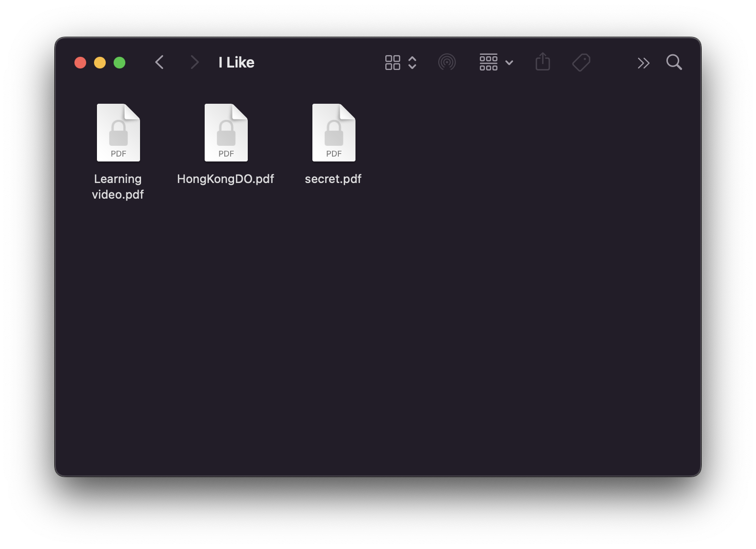Minimize the window with yellow button
Viewport: 756px width, 549px height.
[x=100, y=63]
